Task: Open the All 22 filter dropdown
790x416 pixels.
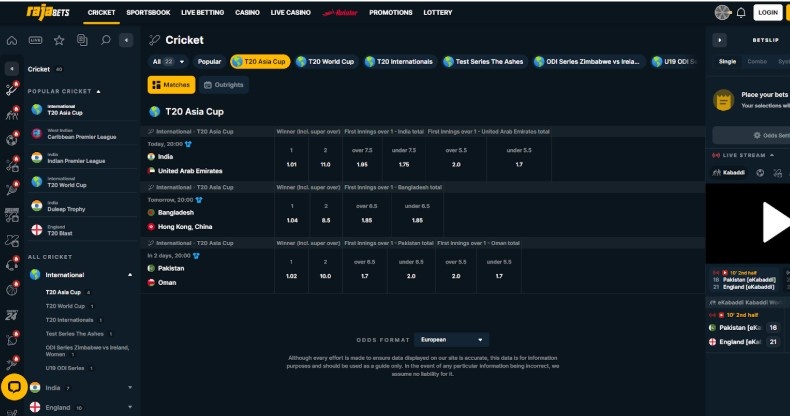Action: point(168,61)
